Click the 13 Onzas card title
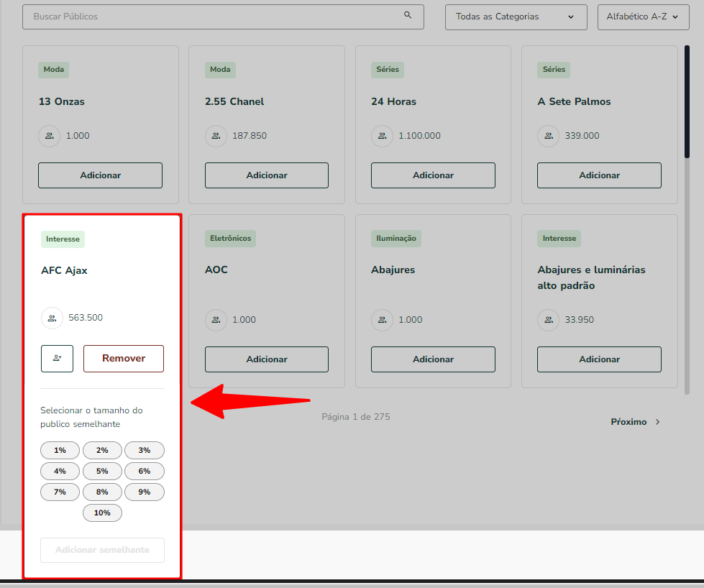704x588 pixels. point(62,102)
